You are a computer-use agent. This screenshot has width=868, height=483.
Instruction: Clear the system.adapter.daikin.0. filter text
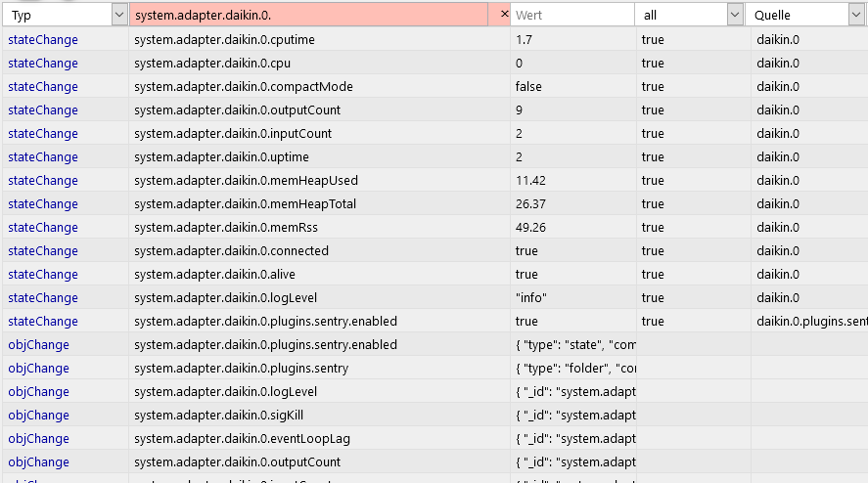click(504, 15)
